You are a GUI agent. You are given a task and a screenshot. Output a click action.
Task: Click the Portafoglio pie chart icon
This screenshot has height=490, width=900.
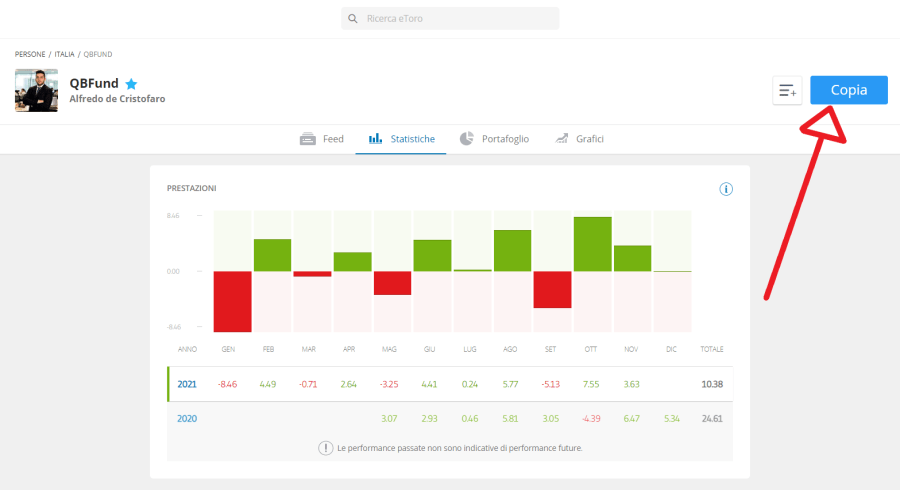(466, 139)
